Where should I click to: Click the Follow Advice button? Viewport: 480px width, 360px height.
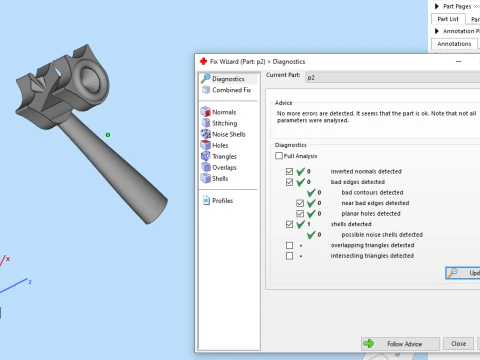400,344
